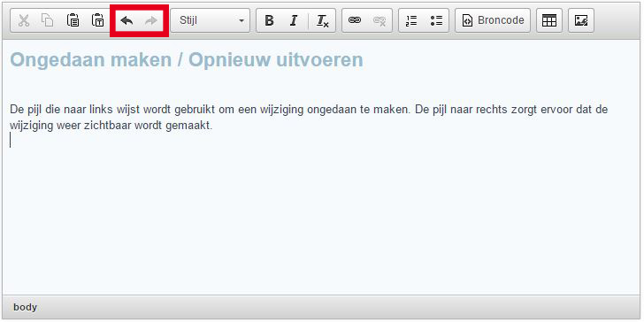The image size is (644, 322).
Task: Click the Cut scissors icon
Action: pyautogui.click(x=24, y=20)
